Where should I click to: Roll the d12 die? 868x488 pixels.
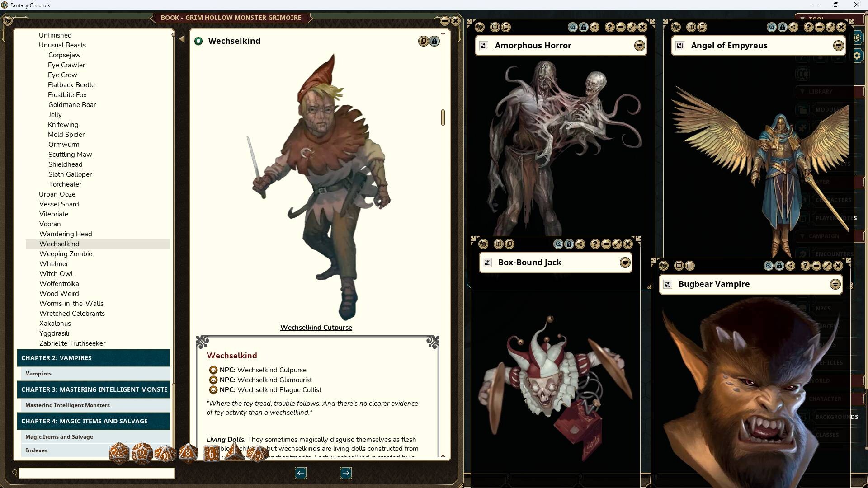pyautogui.click(x=142, y=453)
